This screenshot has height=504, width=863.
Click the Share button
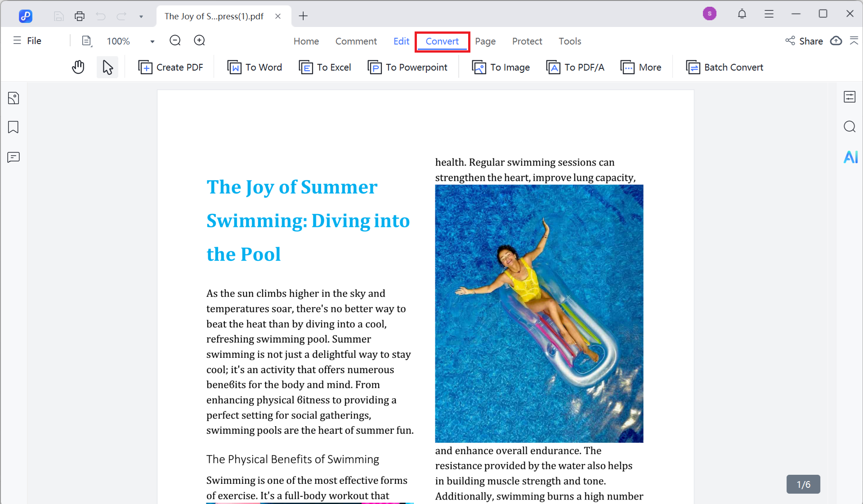click(x=804, y=41)
